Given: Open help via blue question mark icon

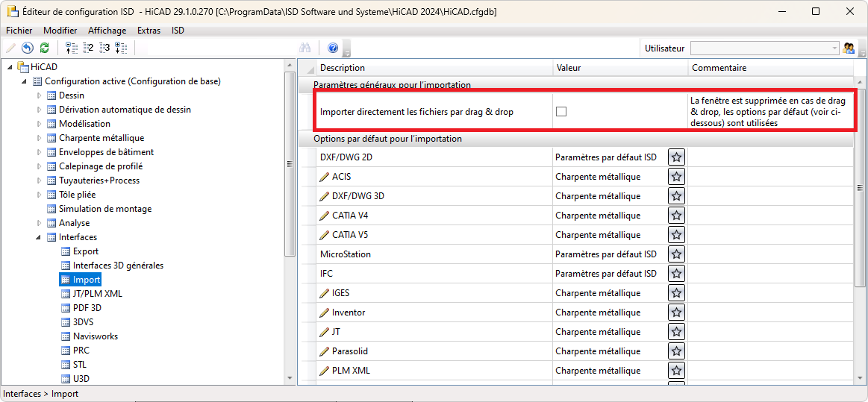Looking at the screenshot, I should pos(333,48).
